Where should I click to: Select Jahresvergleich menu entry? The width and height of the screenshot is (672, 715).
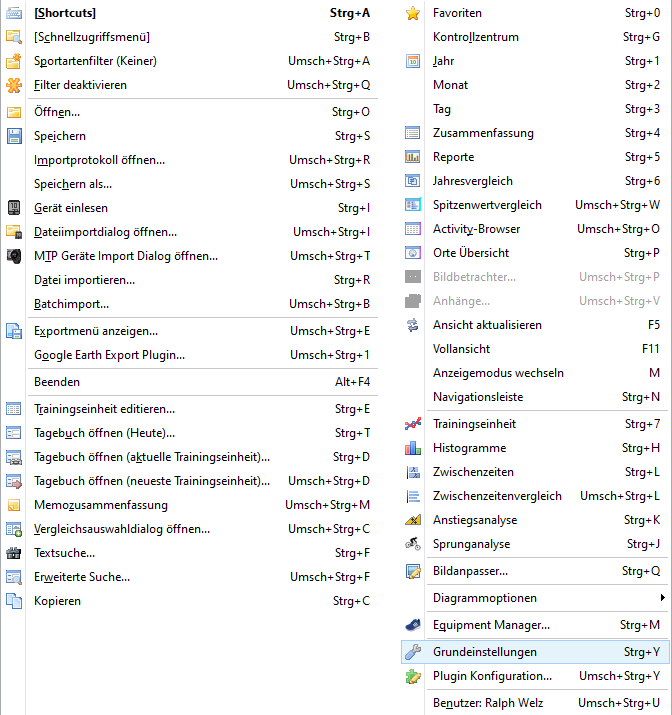tap(535, 181)
